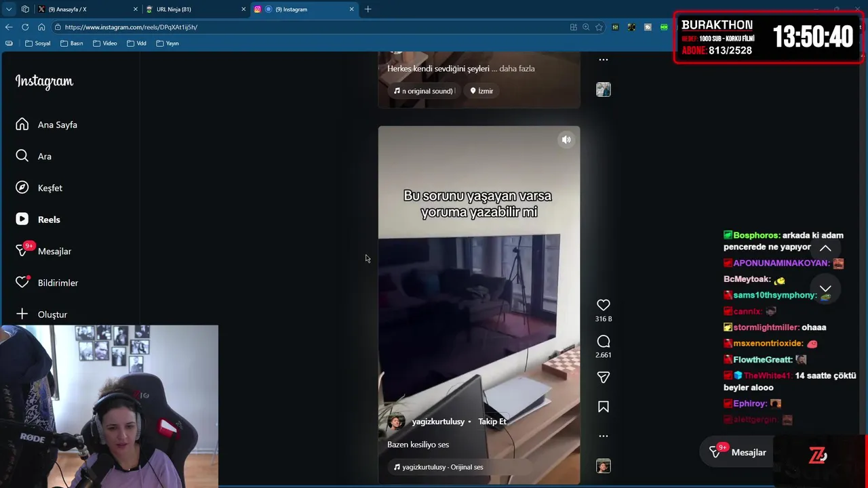Like the yagizkurtulusy reel with heart icon
The image size is (868, 488).
(x=604, y=305)
